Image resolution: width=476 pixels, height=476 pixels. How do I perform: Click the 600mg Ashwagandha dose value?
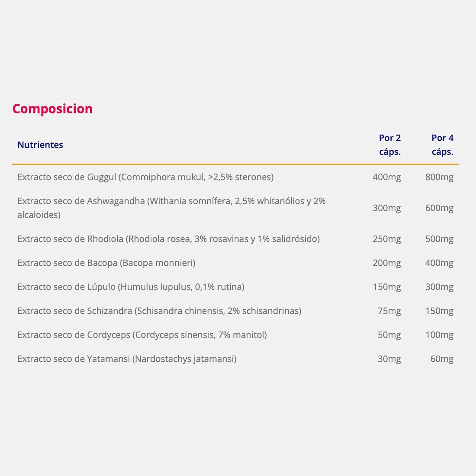(439, 208)
